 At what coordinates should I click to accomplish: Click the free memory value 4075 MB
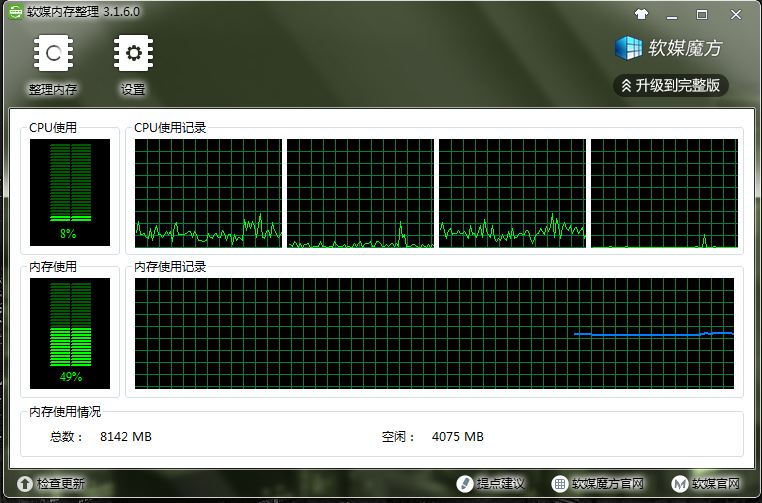tap(458, 436)
